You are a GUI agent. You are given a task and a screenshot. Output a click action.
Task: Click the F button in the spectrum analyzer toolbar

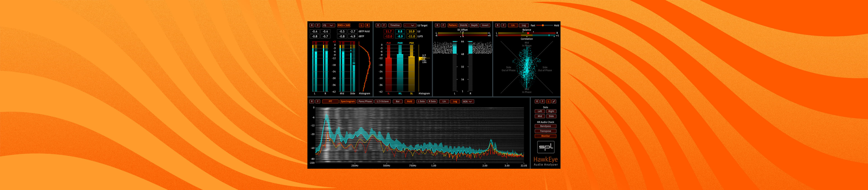click(x=317, y=101)
